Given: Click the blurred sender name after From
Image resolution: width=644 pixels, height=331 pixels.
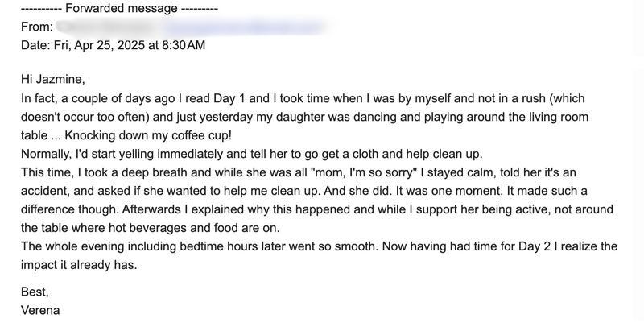Looking at the screenshot, I should (103, 27).
